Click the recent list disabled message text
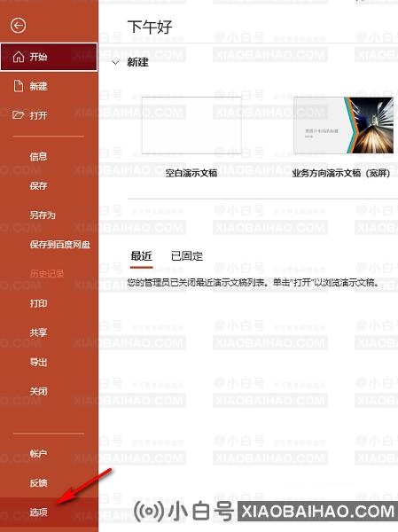This screenshot has height=532, width=398. coord(254,282)
